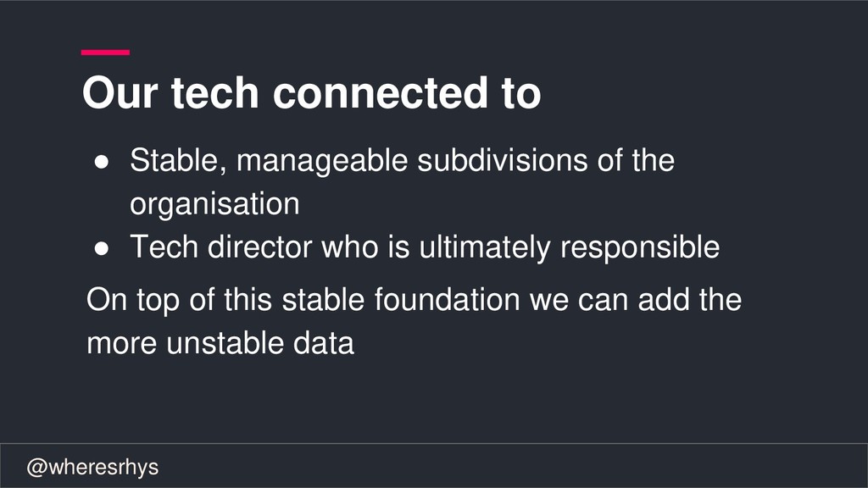Click the word 'ultimately' in the second bullet
868x488 pixels.
point(485,247)
